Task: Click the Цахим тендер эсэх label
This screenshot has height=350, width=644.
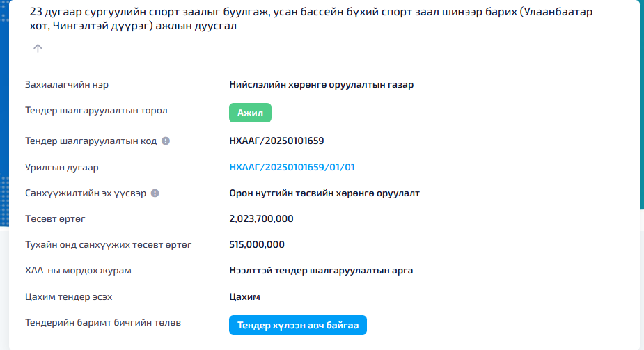Action: 69,297
